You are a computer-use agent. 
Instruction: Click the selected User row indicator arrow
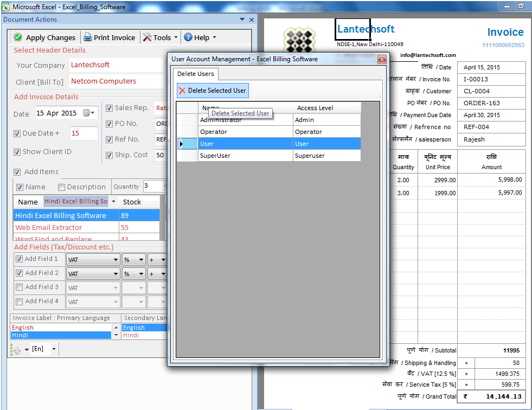point(182,144)
